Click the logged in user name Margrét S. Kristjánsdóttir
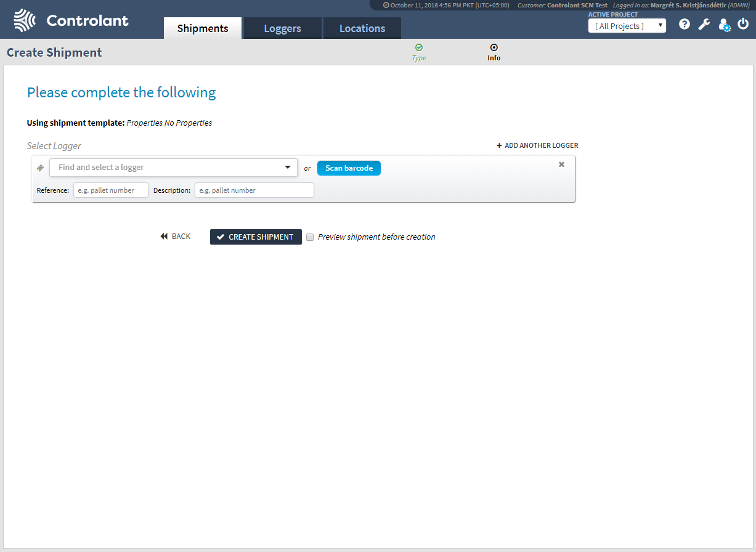 (688, 5)
